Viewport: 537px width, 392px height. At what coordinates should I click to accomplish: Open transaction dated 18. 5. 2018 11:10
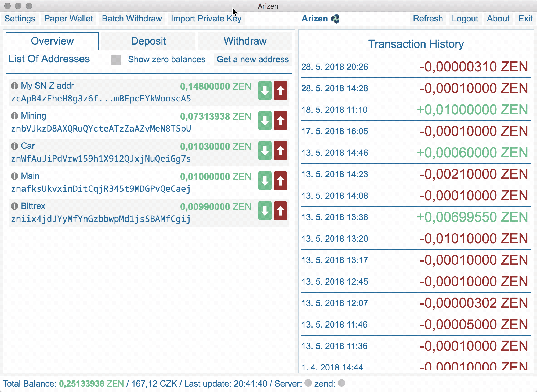pos(416,110)
